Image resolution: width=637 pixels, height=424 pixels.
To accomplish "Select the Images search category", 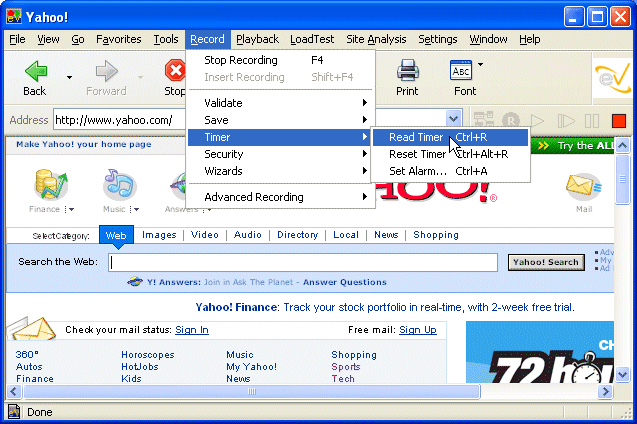I will pos(159,235).
